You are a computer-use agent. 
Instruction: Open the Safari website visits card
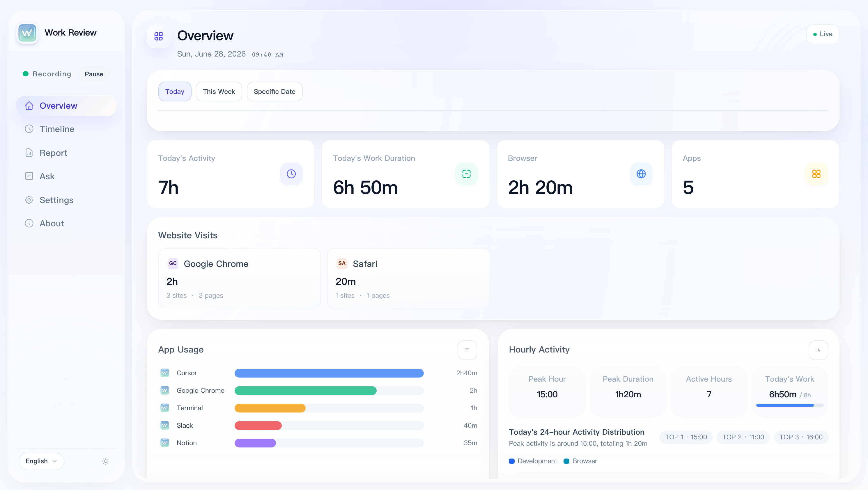pos(408,278)
